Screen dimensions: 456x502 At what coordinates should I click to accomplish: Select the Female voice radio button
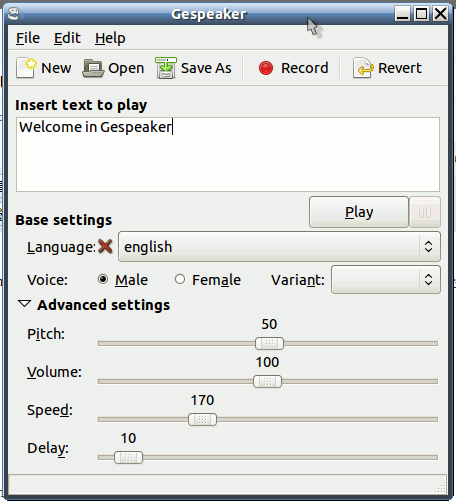180,279
